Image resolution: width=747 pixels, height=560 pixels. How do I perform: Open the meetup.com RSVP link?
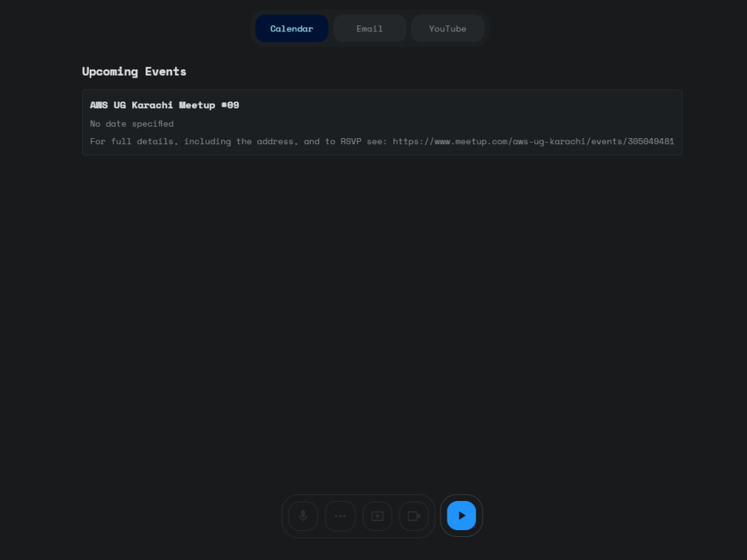tap(533, 141)
